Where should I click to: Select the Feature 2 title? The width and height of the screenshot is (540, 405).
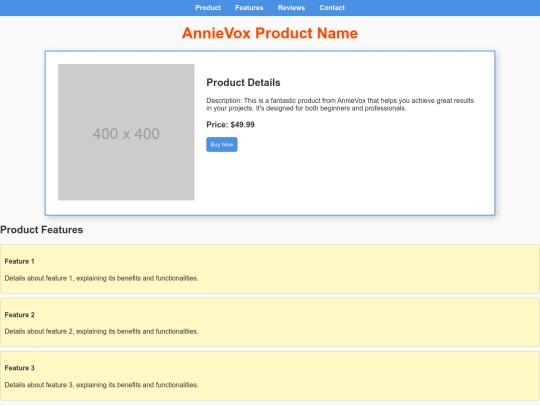20,315
